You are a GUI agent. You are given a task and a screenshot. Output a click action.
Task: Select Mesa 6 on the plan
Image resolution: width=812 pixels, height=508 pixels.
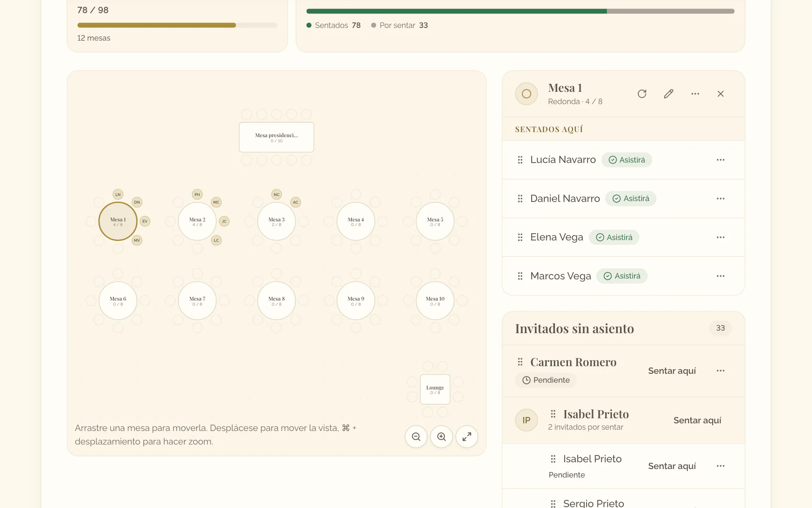pyautogui.click(x=118, y=301)
